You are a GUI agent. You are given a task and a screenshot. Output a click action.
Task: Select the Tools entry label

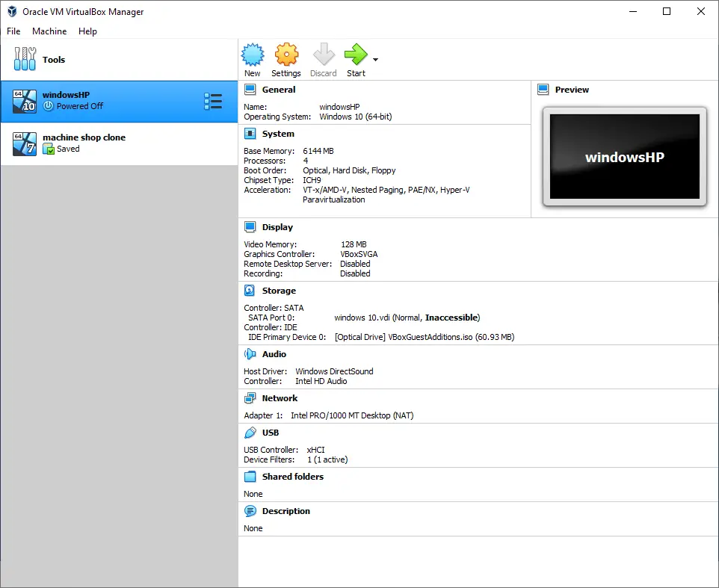(x=54, y=60)
